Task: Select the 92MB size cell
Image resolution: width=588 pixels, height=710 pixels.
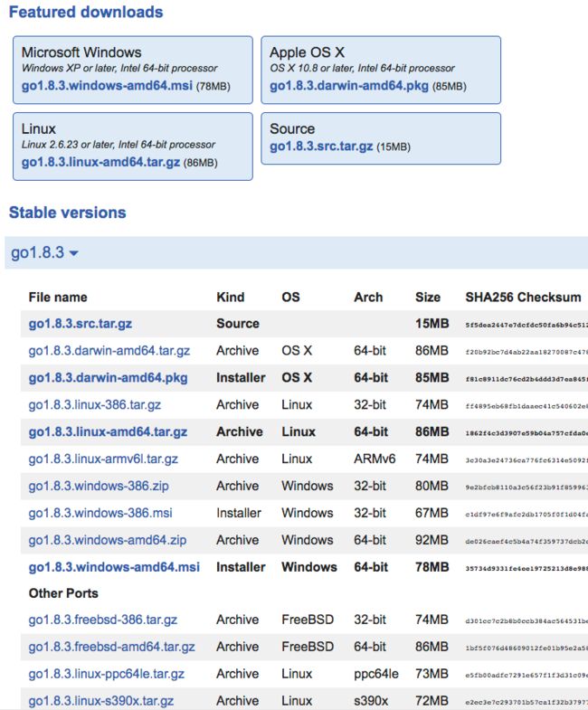Action: (432, 540)
